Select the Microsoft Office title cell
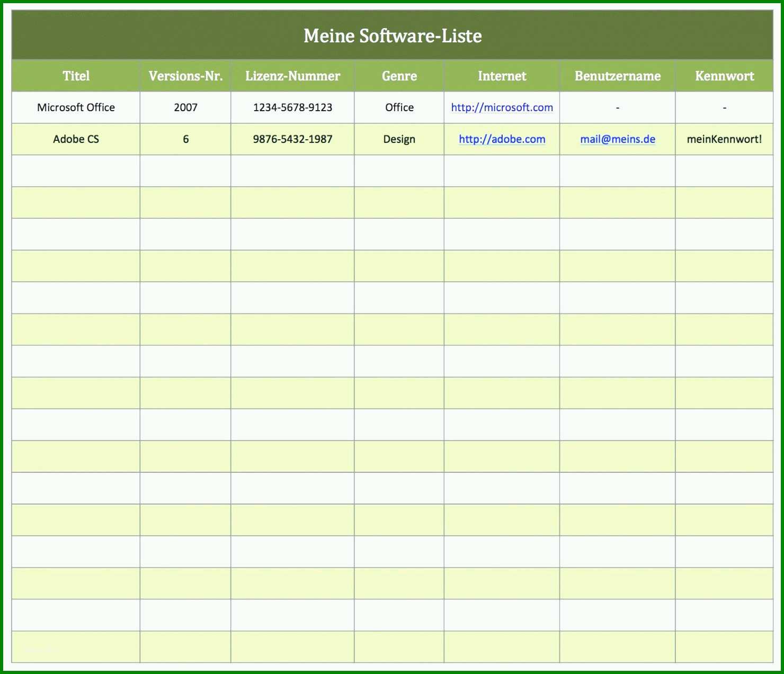Image resolution: width=784 pixels, height=674 pixels. [x=76, y=107]
